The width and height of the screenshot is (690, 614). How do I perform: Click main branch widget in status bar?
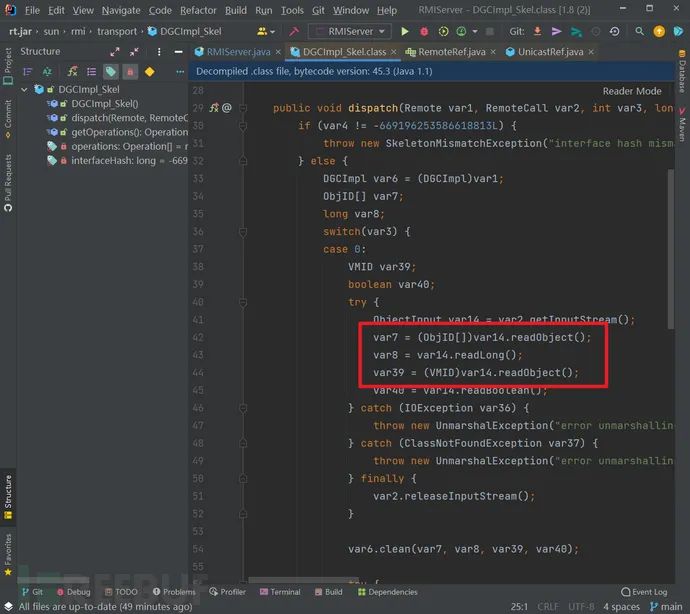coord(667,607)
